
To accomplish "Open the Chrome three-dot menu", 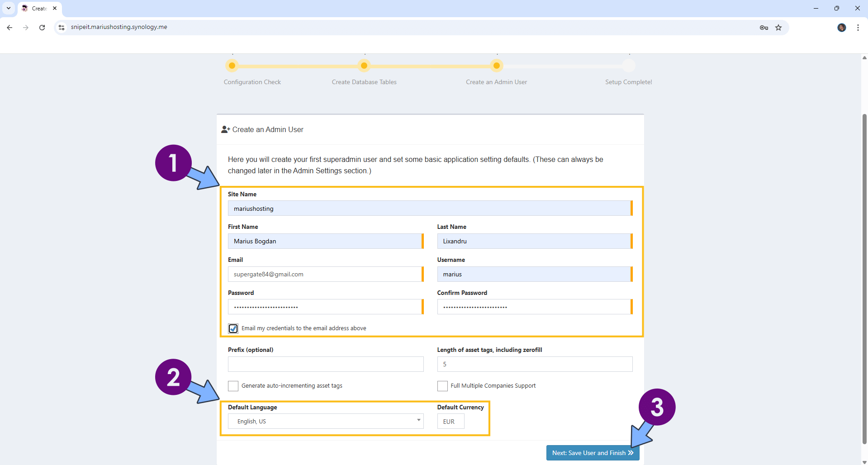I will (x=858, y=28).
